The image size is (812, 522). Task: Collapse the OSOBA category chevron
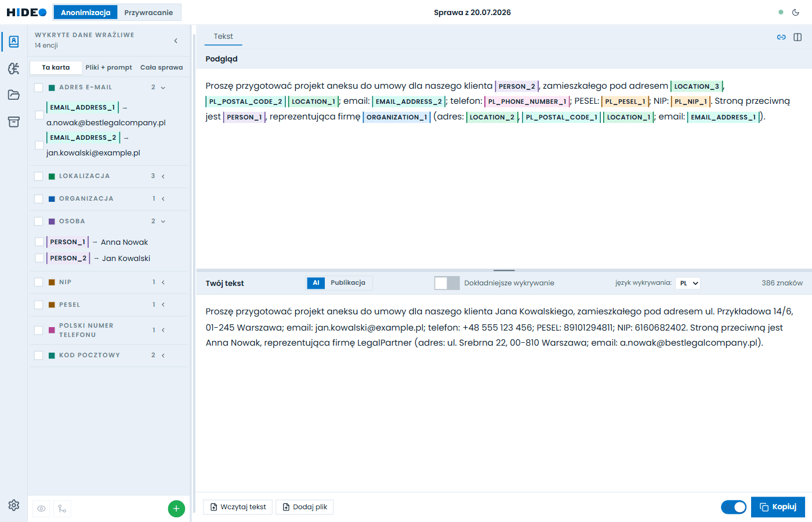pos(163,222)
